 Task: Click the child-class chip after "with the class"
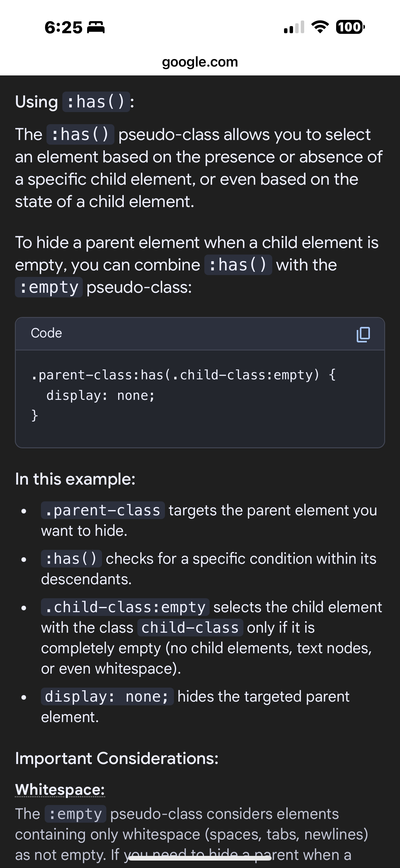[190, 628]
